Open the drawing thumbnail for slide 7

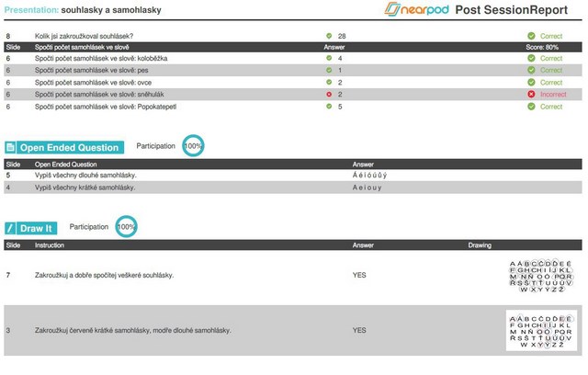[540, 276]
